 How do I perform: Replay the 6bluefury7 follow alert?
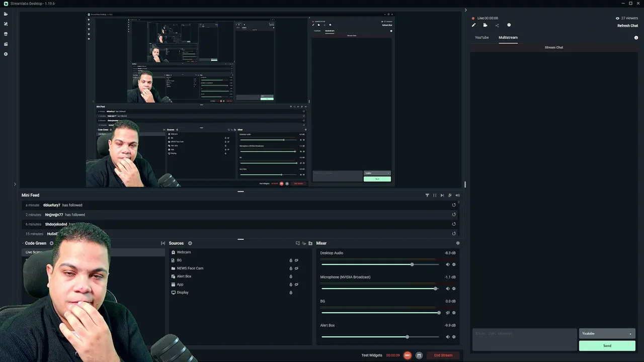pos(454,205)
